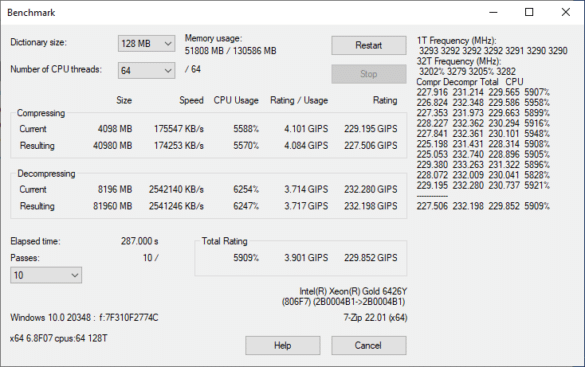
Task: Click the Restart button
Action: pyautogui.click(x=369, y=46)
